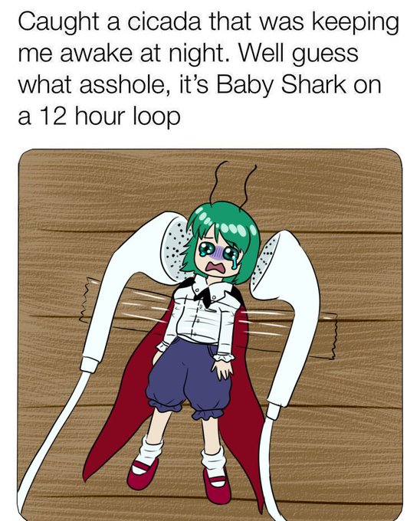The height and width of the screenshot is (521, 420).
Task: Click the red shoe on the right foot
Action: (217, 486)
